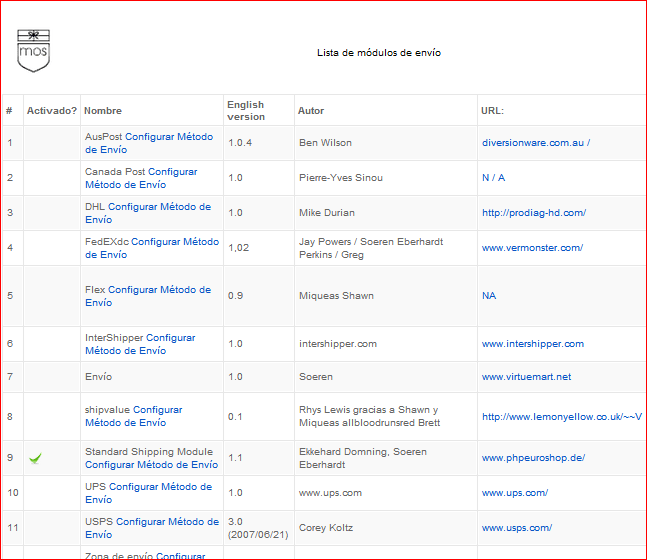The height and width of the screenshot is (560, 647).
Task: Click version 1.1 in Standard Shipping row
Action: [235, 458]
